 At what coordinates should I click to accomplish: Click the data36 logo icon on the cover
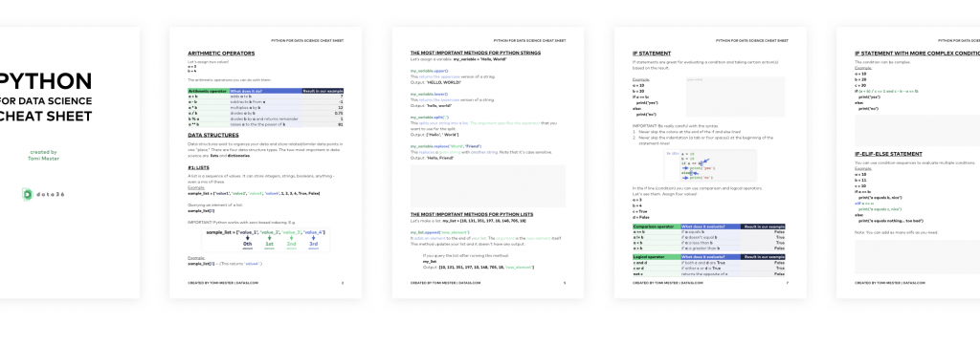tap(28, 194)
